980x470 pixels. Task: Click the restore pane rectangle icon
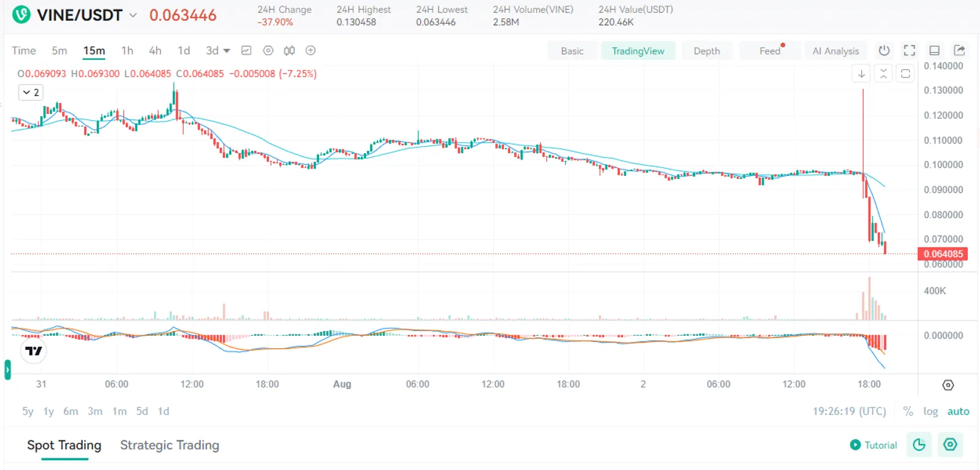[x=905, y=74]
